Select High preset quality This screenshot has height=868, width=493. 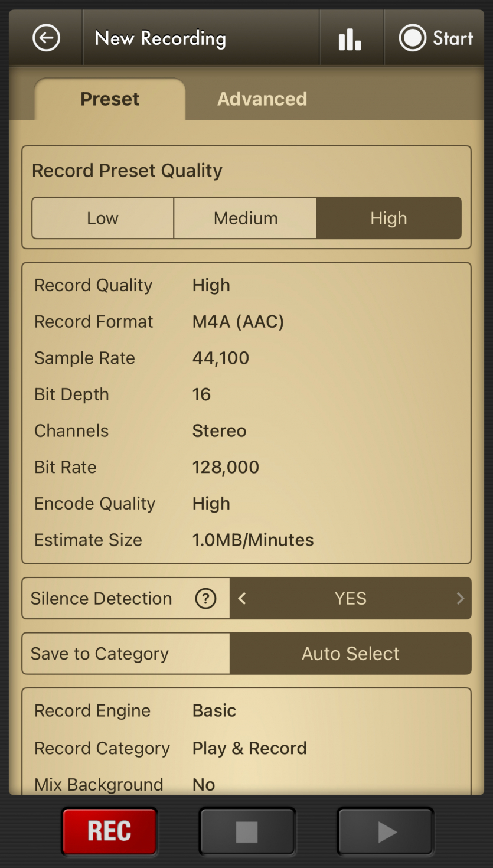click(388, 218)
